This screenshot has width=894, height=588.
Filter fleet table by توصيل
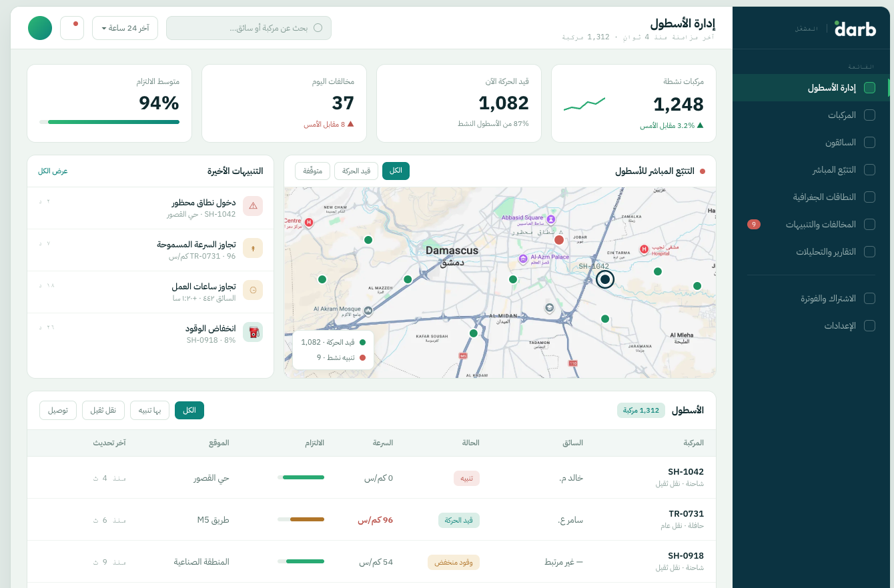point(58,410)
